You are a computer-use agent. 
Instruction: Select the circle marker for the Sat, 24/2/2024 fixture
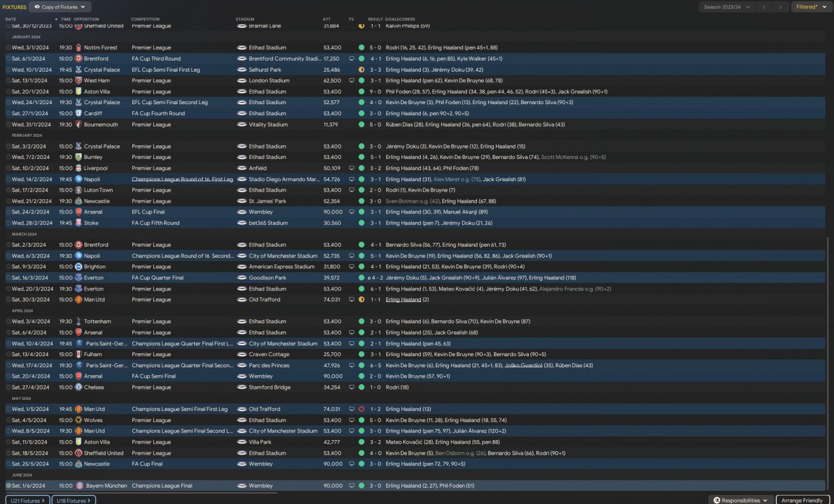pos(8,212)
